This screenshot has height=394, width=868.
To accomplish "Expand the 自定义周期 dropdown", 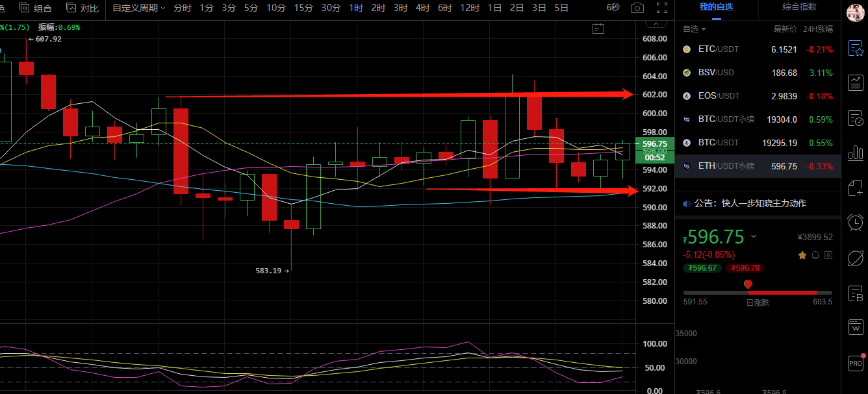I will (x=138, y=8).
